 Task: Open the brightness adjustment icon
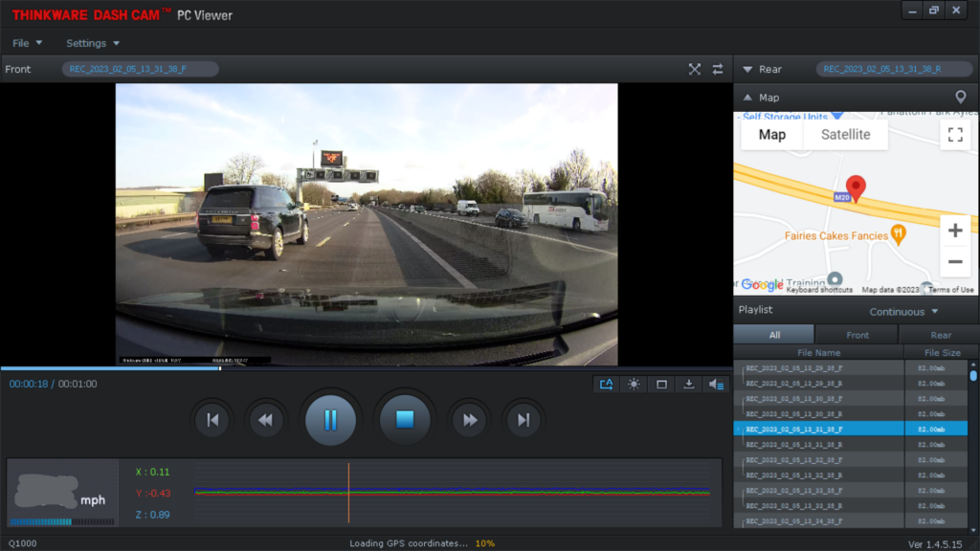[634, 385]
